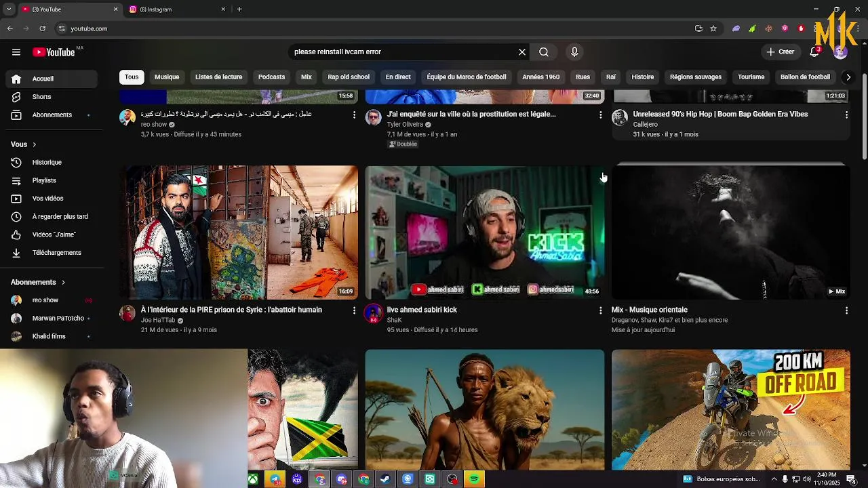The width and height of the screenshot is (868, 488).
Task: Show hidden system tray icons
Action: click(774, 479)
